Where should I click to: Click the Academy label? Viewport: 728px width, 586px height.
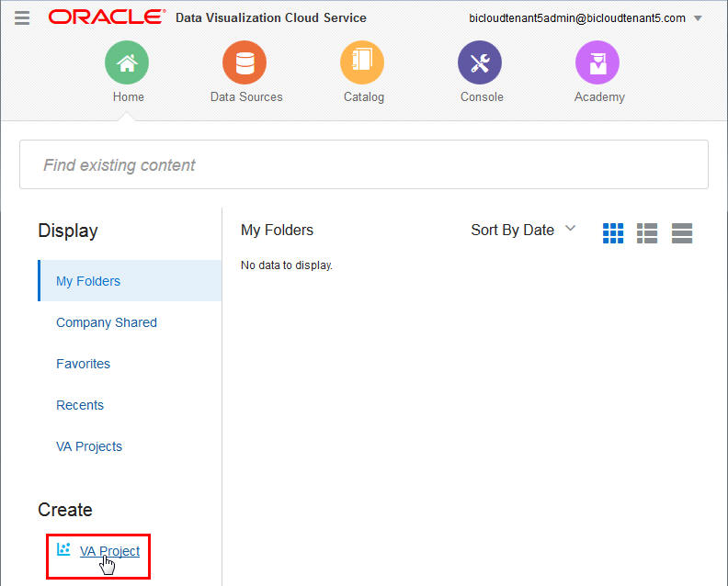tap(599, 97)
